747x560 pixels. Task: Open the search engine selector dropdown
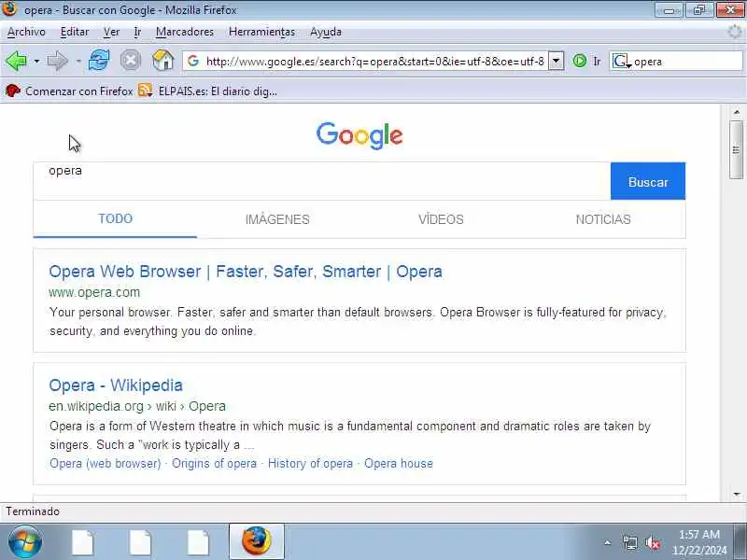[622, 62]
